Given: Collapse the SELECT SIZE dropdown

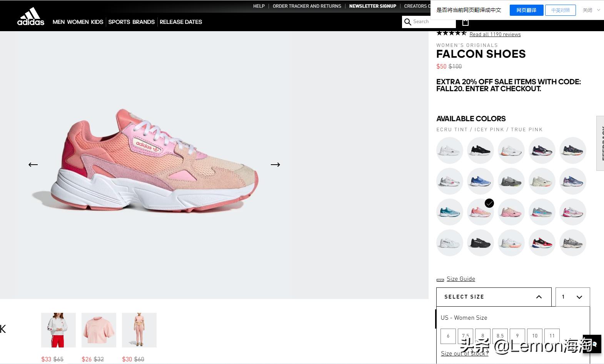Looking at the screenshot, I should [494, 297].
